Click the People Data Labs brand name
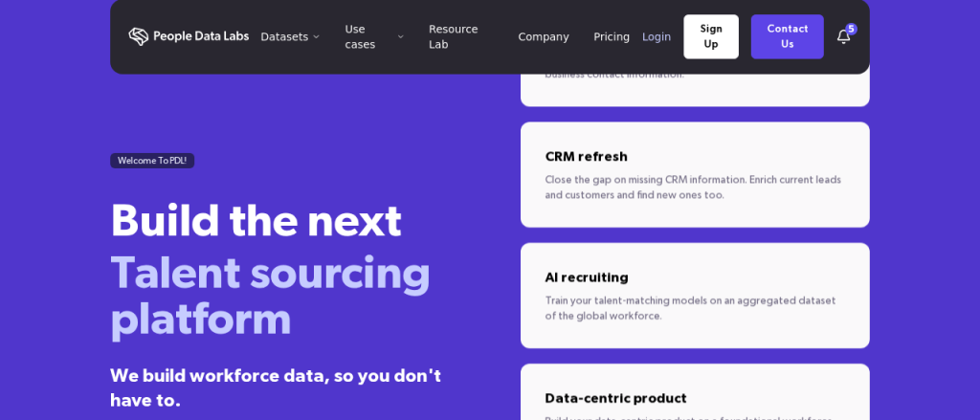Viewport: 980px width, 420px height. coord(201,36)
